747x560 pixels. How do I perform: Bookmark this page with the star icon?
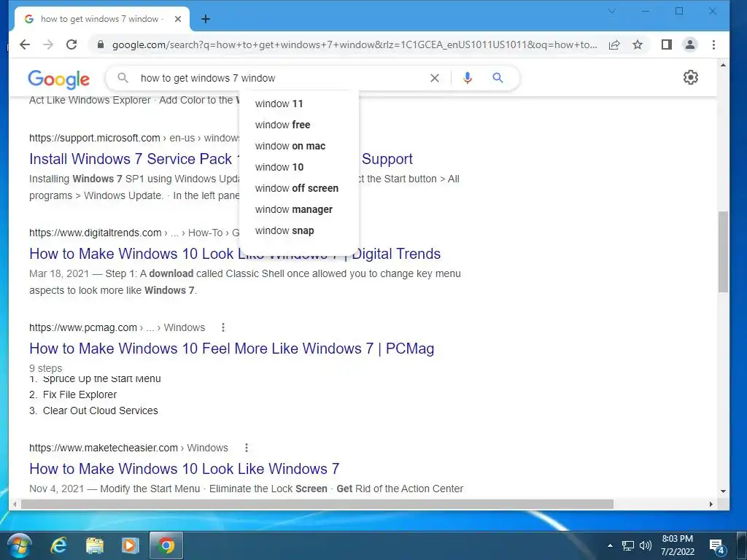[x=638, y=44]
